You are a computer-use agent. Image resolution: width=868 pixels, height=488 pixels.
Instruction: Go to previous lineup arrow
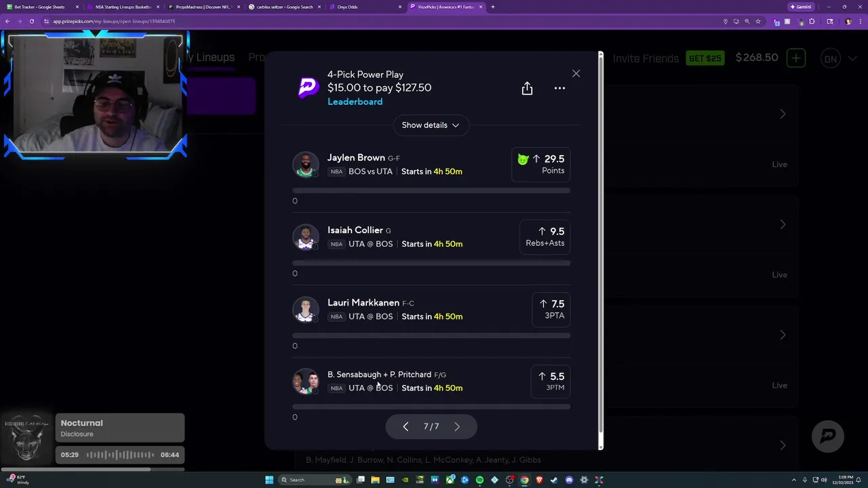(x=406, y=426)
